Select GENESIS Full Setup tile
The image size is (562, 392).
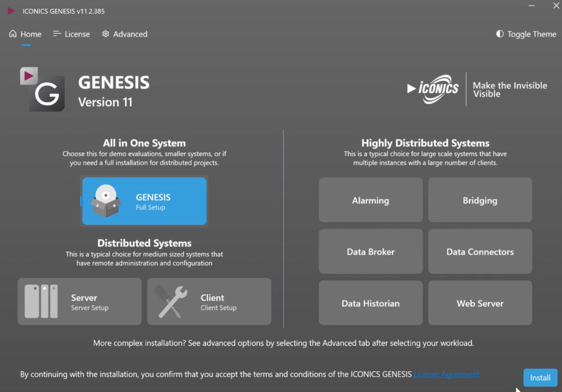pos(144,201)
